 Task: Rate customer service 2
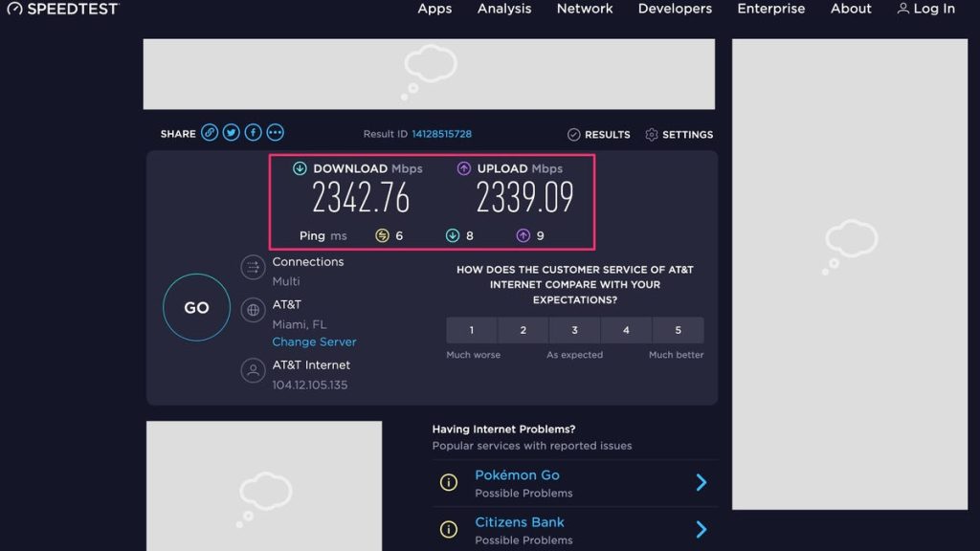pyautogui.click(x=523, y=330)
